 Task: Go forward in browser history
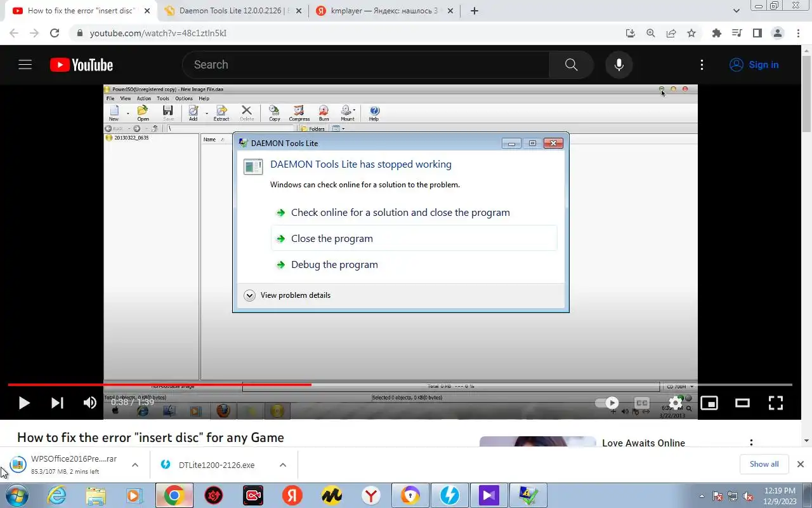pyautogui.click(x=34, y=33)
